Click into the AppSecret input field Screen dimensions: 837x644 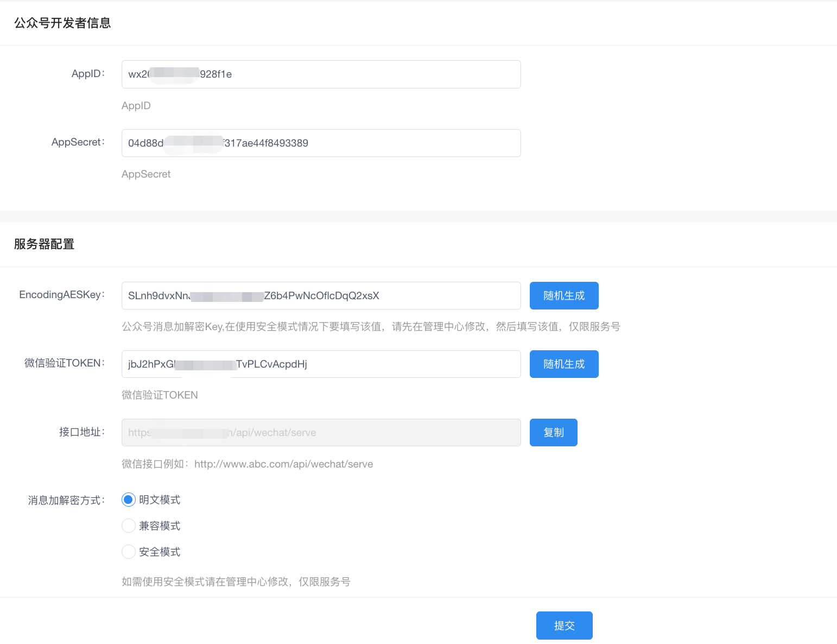click(321, 143)
